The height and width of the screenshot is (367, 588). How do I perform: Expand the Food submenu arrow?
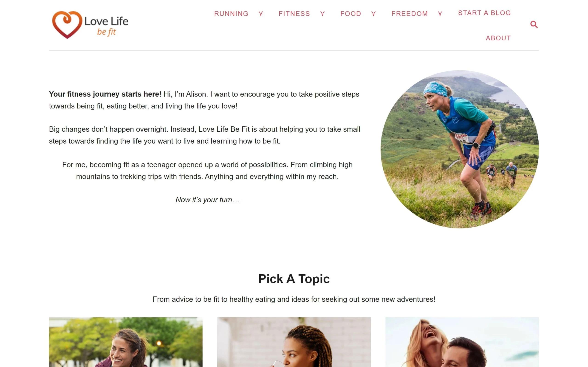click(373, 14)
